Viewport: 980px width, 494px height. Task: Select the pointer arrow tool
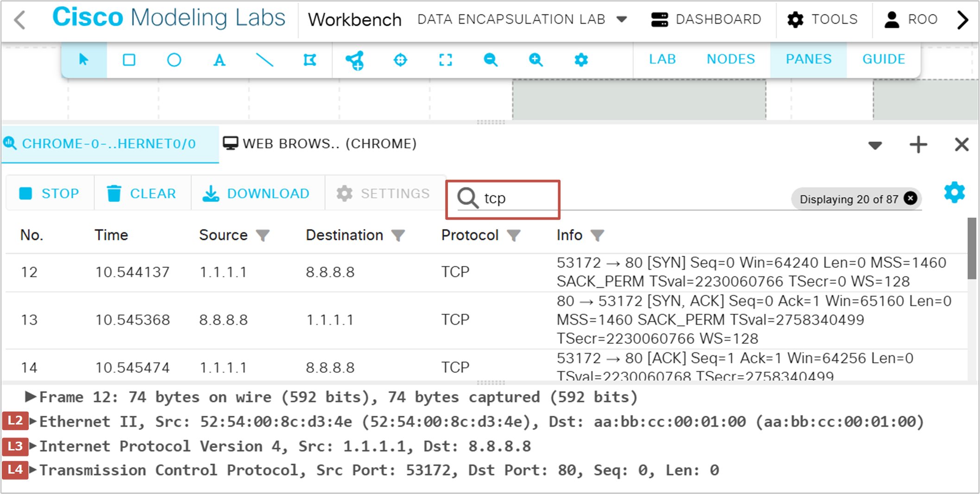pos(84,60)
